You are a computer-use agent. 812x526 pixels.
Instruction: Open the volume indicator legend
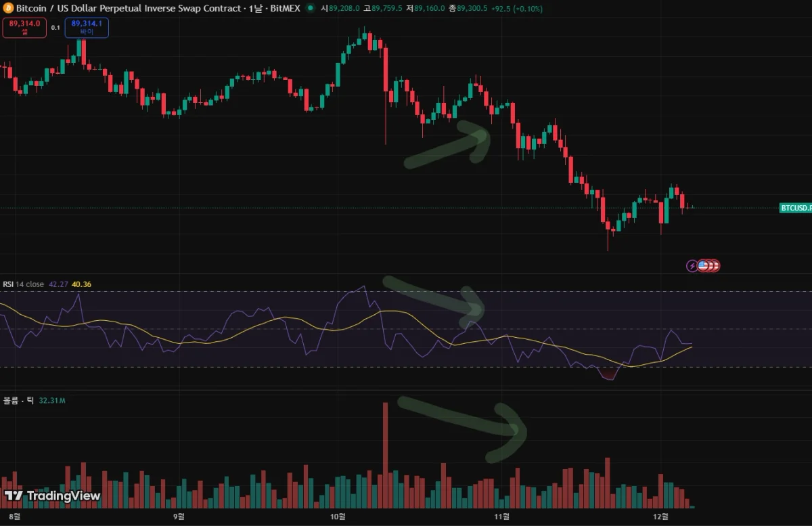coord(18,401)
